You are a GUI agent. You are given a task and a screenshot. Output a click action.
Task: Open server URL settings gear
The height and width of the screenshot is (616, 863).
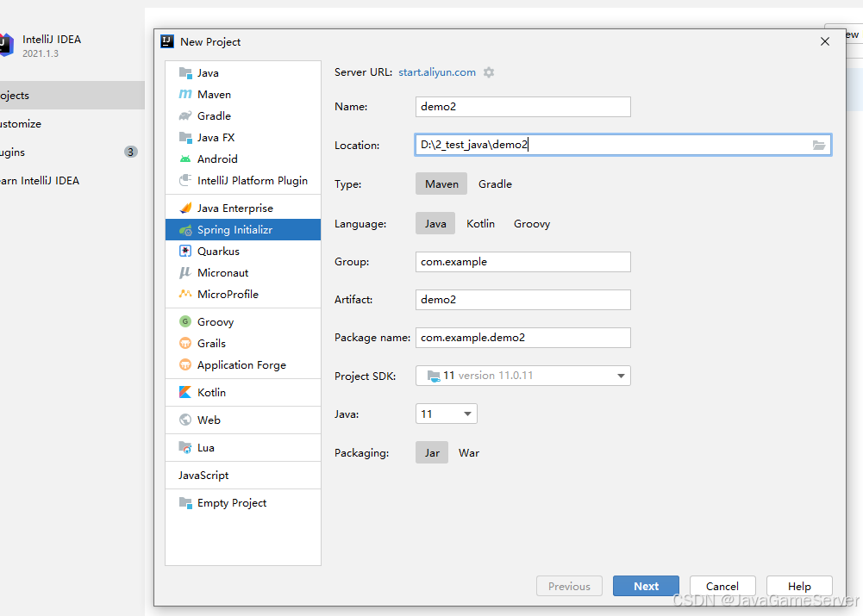[489, 72]
